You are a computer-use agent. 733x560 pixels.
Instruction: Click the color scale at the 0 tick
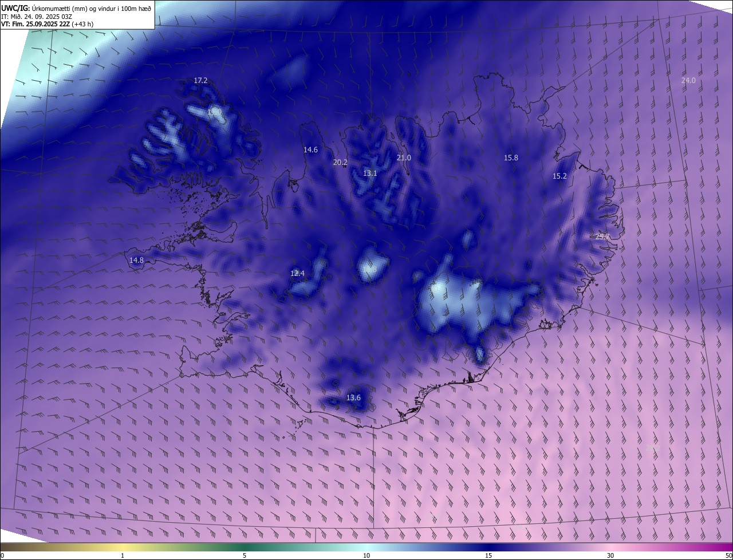click(2, 555)
